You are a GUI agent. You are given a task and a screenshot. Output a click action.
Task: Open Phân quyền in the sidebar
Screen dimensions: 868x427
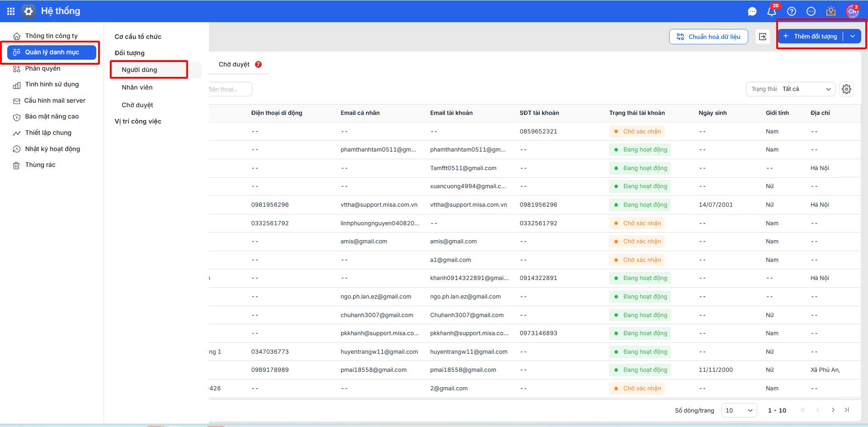[42, 68]
